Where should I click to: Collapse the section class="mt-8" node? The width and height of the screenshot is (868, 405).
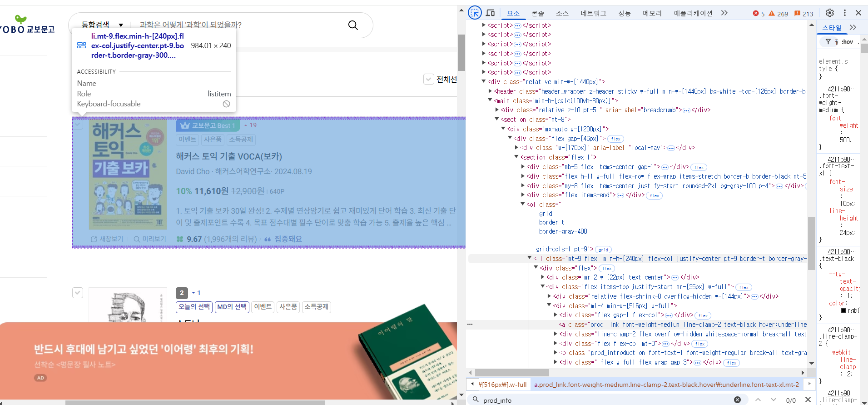click(x=497, y=120)
